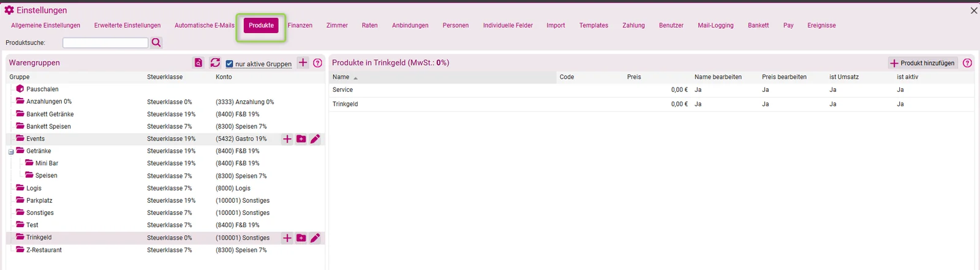The image size is (980, 270).
Task: Go to the Ereignisse tab
Action: tap(821, 25)
